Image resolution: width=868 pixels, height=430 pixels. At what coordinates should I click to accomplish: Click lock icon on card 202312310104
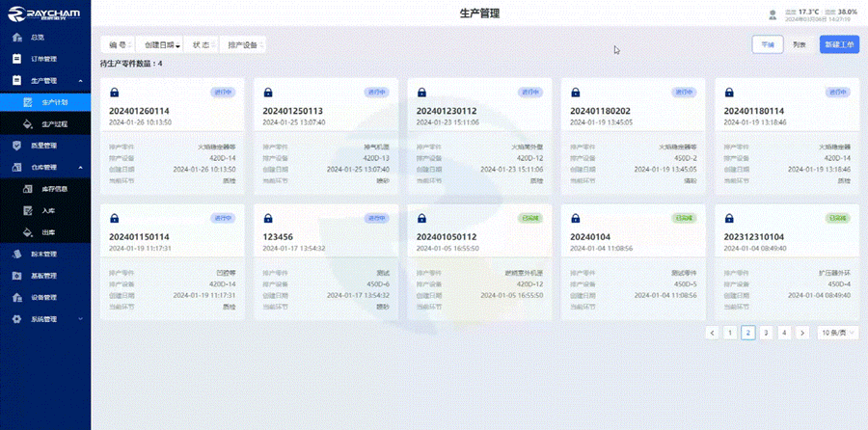tap(728, 219)
